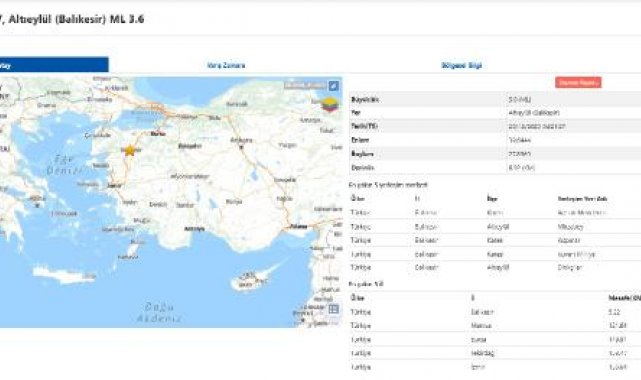Image resolution: width=641 pixels, height=380 pixels.
Task: Click the yellow star earthquake marker
Action: [x=130, y=150]
